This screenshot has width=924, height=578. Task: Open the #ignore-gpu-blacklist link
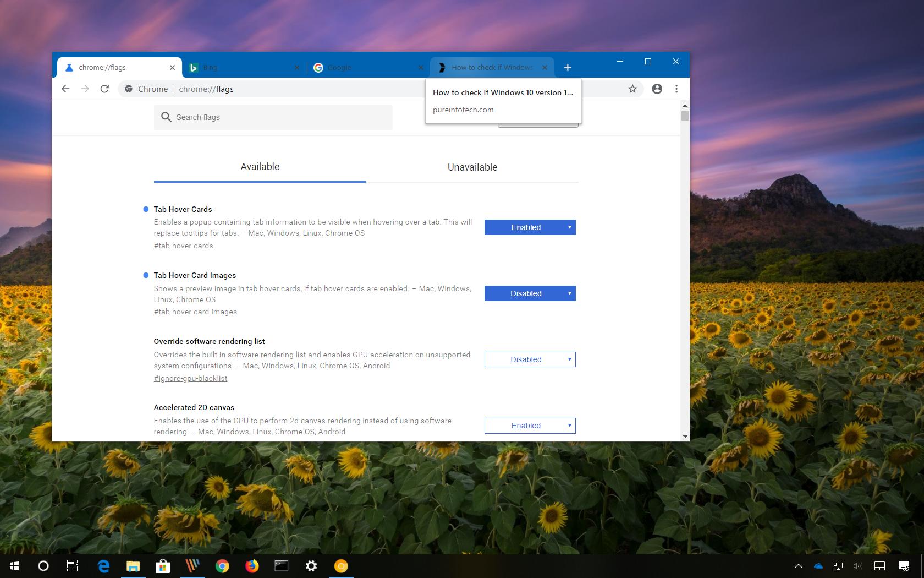[190, 378]
